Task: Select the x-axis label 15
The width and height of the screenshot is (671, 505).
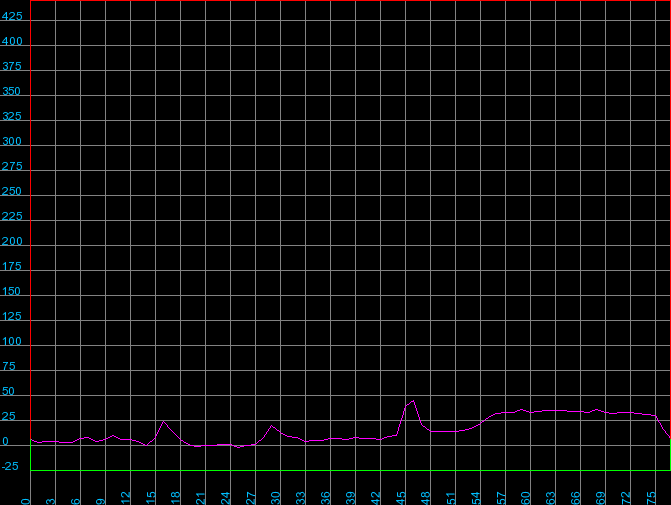Action: 151,497
